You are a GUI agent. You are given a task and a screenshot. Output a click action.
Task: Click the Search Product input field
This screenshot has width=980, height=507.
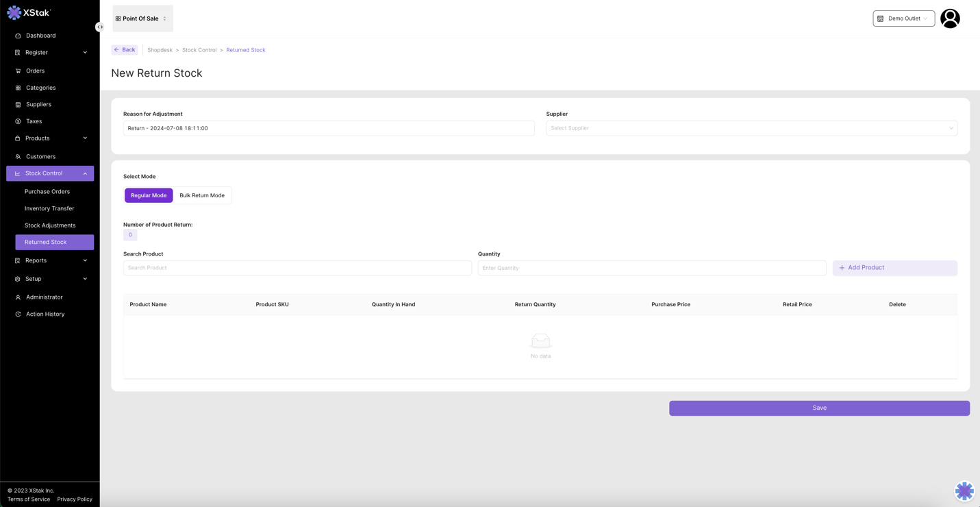(x=297, y=268)
